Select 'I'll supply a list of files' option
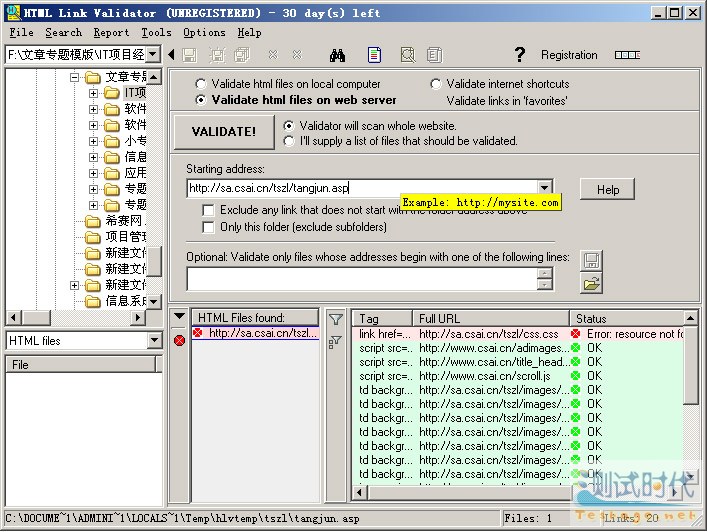The height and width of the screenshot is (532, 707). tap(290, 141)
